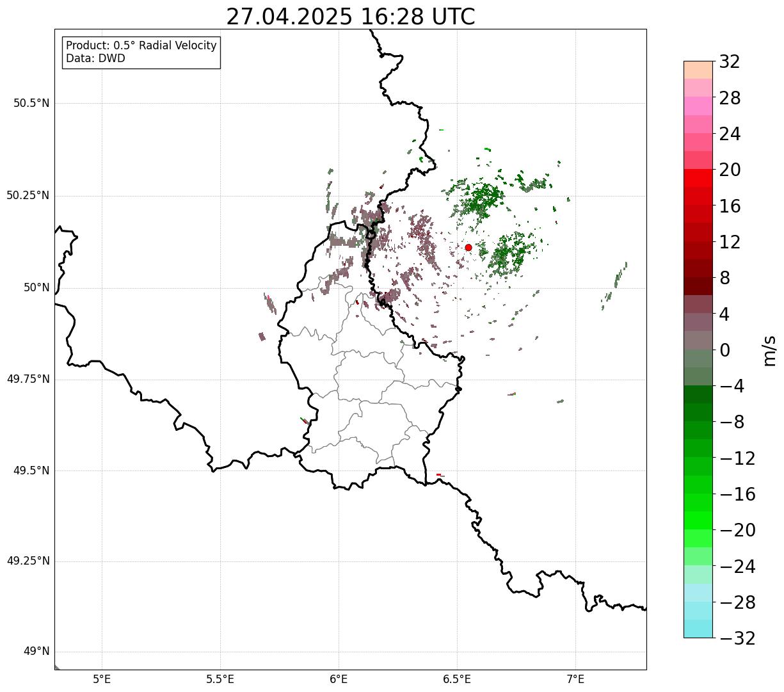Click the colorbar value 32
Viewport: 784px width, 692px height.
tap(730, 61)
